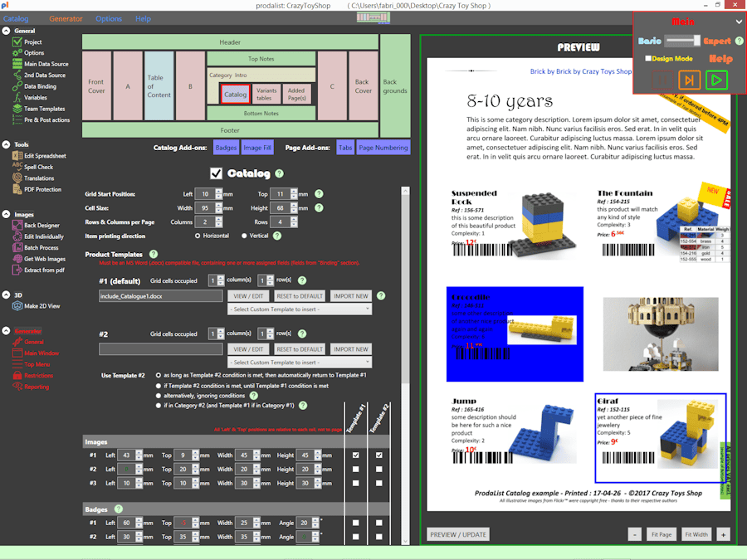Open Edit Individually icon
Viewport: 747px width, 560px height.
pyautogui.click(x=17, y=236)
